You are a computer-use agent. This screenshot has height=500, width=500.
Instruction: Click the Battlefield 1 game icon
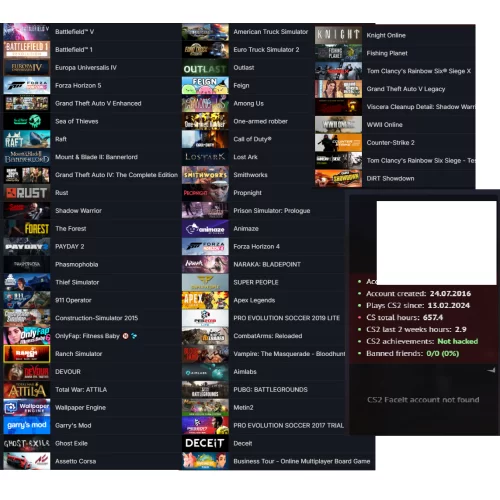click(27, 50)
